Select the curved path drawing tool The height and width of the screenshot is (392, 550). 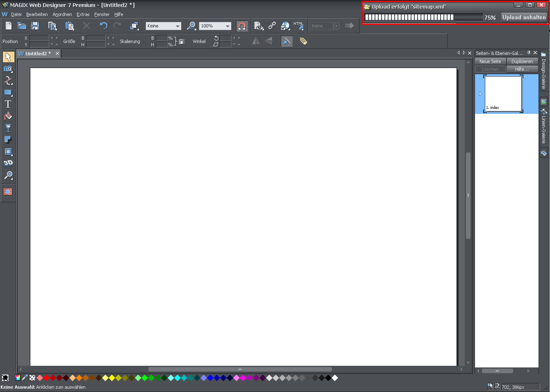coord(8,80)
